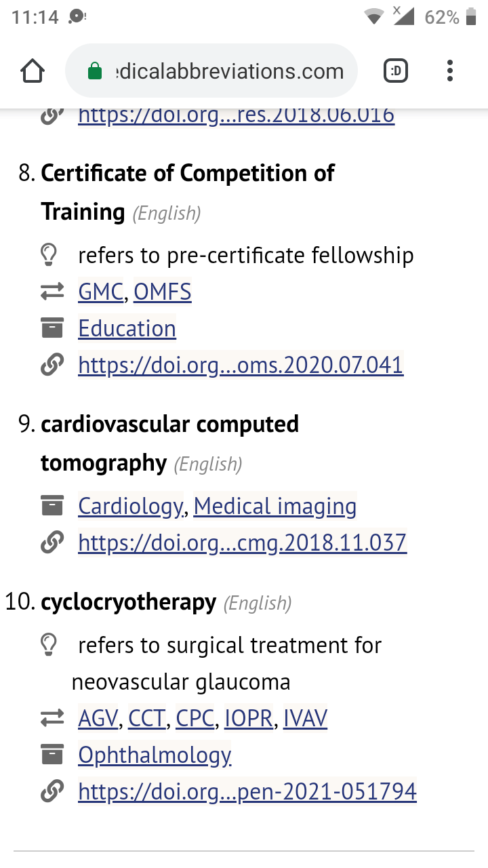Tap the browser home icon
This screenshot has height=868, width=488.
(x=33, y=71)
